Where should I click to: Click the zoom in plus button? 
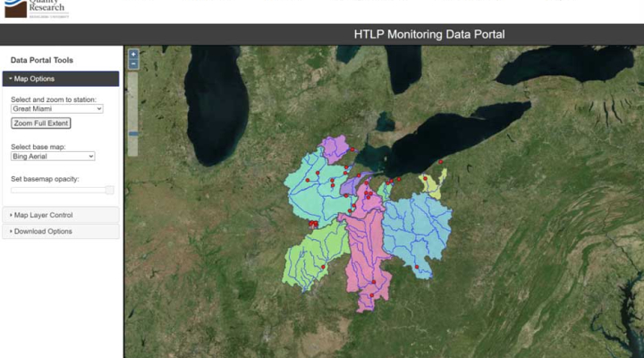133,54
